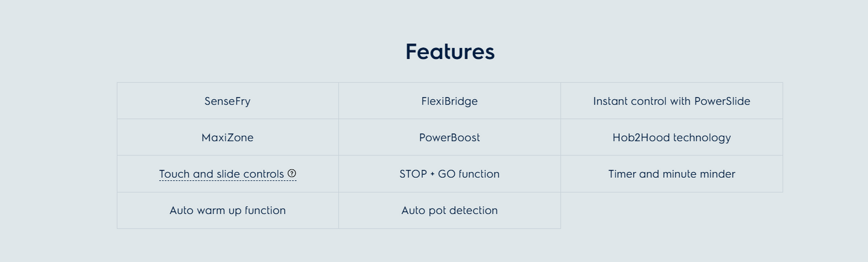This screenshot has width=868, height=262.
Task: Click the help question-mark icon
Action: pos(292,174)
